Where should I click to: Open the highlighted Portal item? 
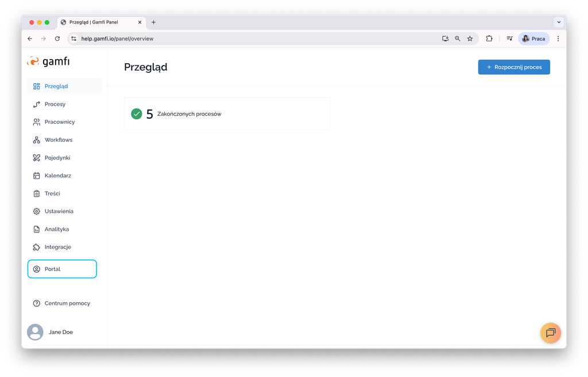[x=62, y=269]
